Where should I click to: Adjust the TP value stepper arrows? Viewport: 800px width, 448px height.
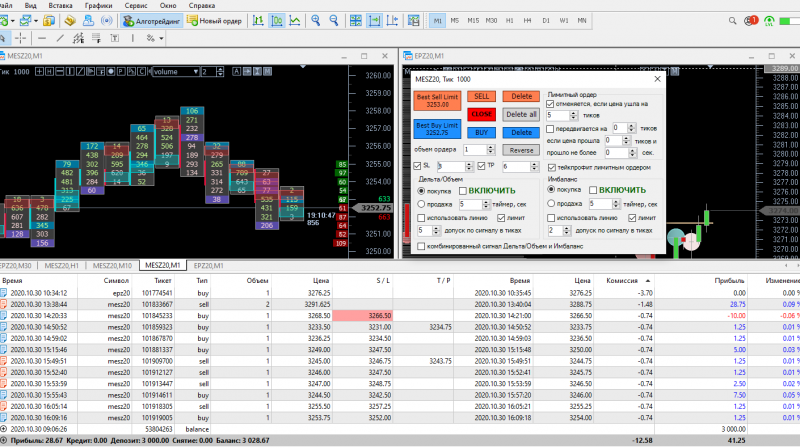click(534, 166)
